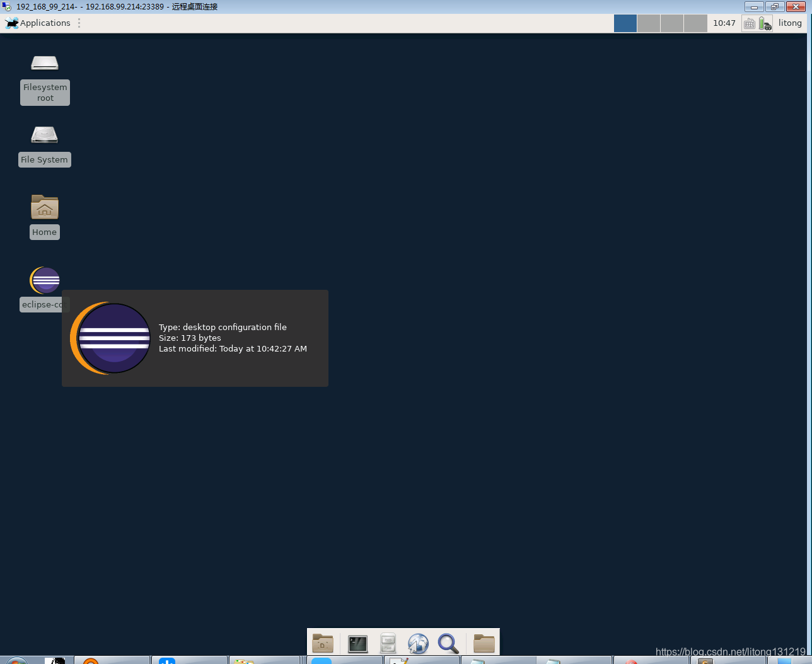This screenshot has height=664, width=812.
Task: Activate the currently highlighted first workspace
Action: pos(625,23)
